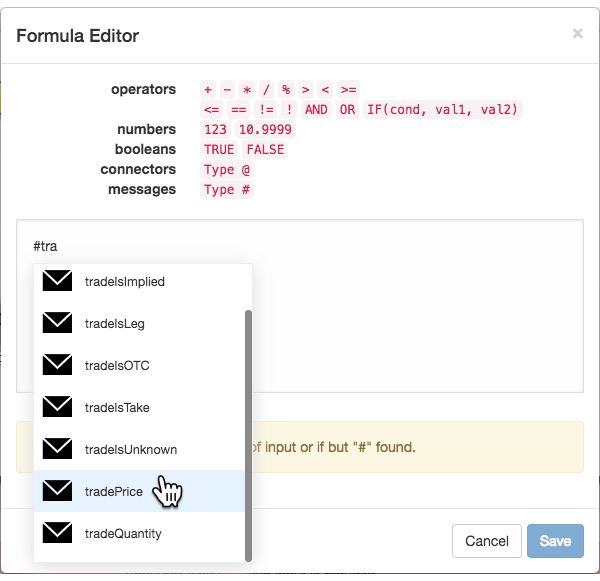Close the Formula Editor dialog
The height and width of the screenshot is (581, 600).
(577, 34)
